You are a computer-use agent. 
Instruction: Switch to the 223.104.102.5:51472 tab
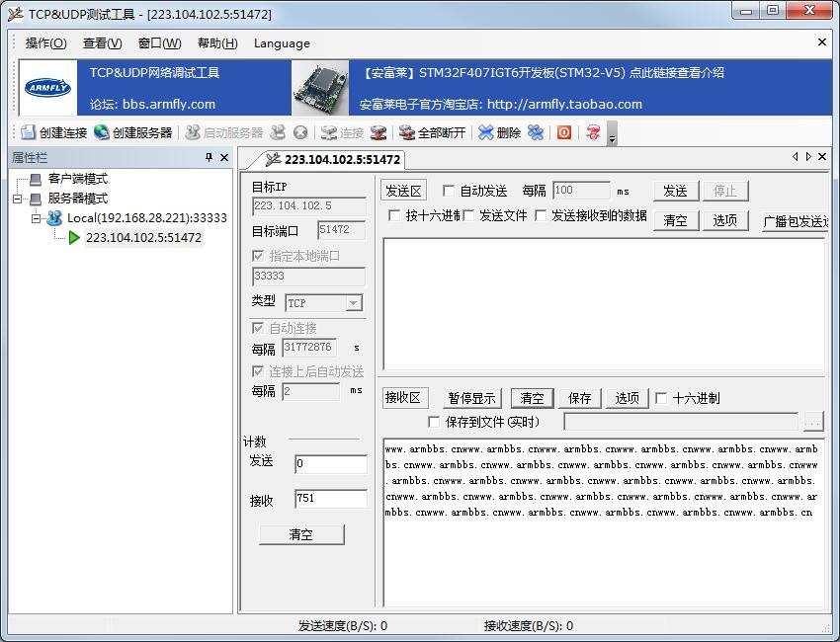click(332, 159)
